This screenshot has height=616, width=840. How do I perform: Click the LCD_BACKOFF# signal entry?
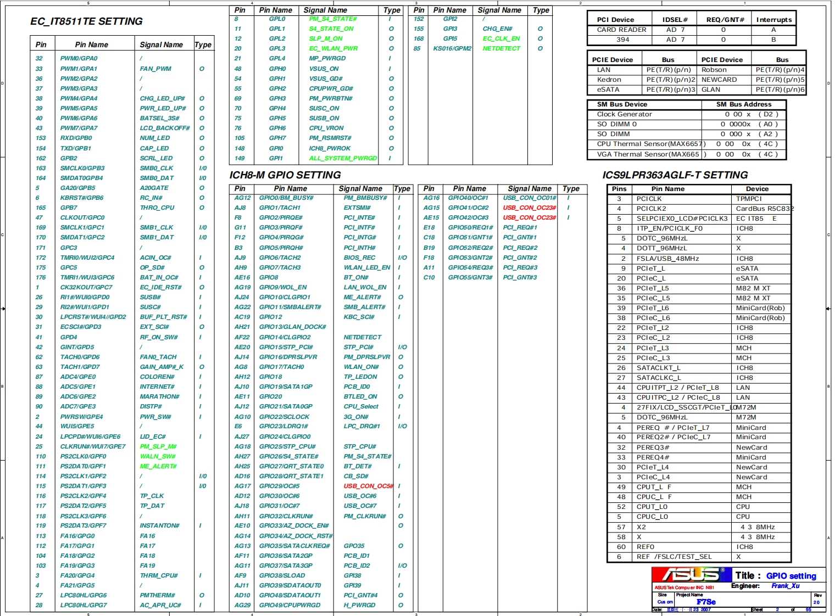(x=164, y=128)
